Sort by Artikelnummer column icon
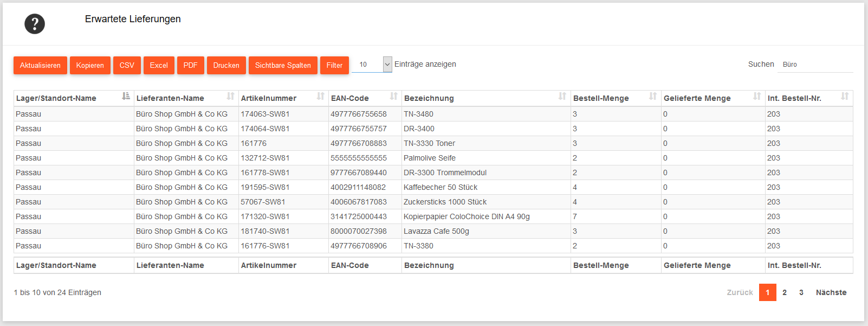 [x=320, y=97]
